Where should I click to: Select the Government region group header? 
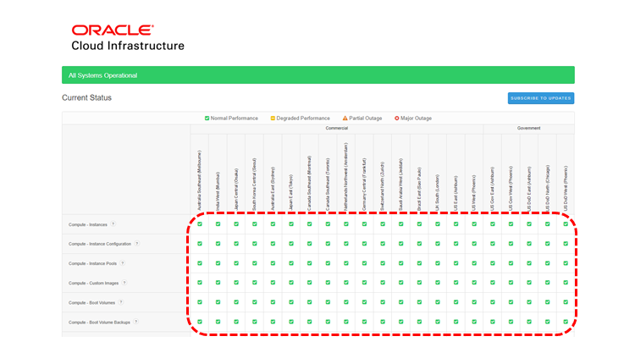pyautogui.click(x=529, y=129)
